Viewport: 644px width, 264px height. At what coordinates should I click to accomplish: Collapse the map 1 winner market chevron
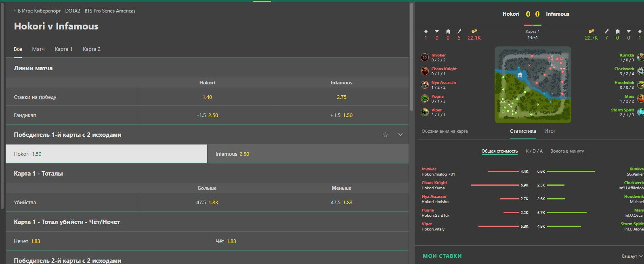click(401, 135)
